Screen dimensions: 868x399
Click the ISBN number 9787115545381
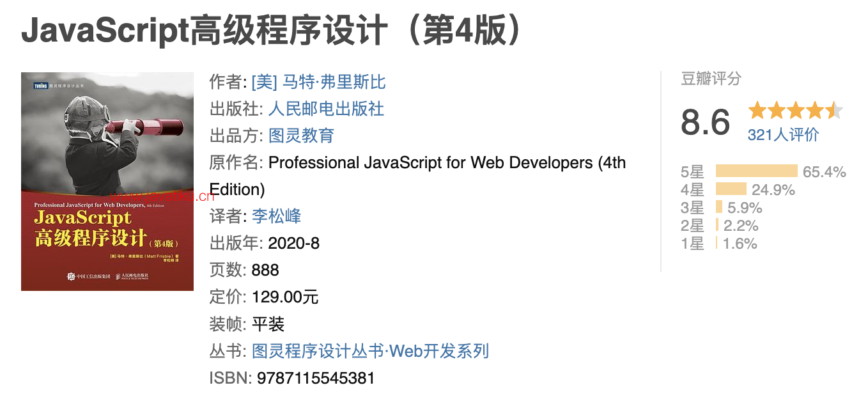pyautogui.click(x=316, y=378)
